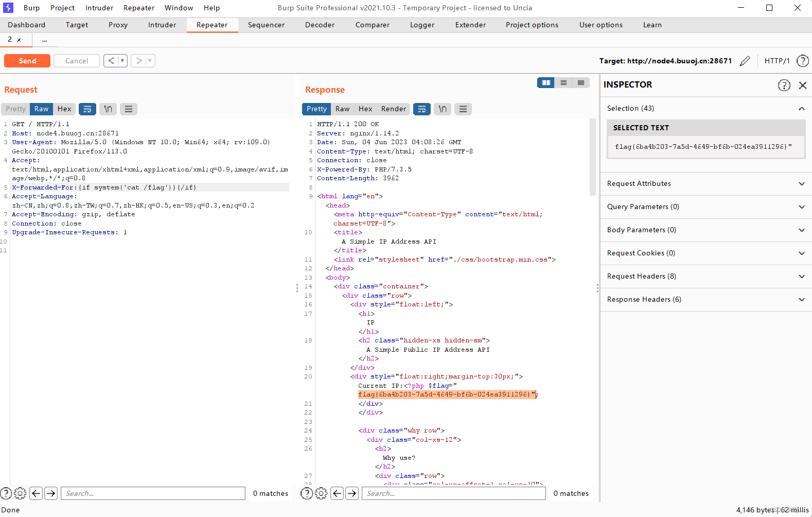Select Request Pretty view
The height and width of the screenshot is (517, 812).
click(15, 109)
